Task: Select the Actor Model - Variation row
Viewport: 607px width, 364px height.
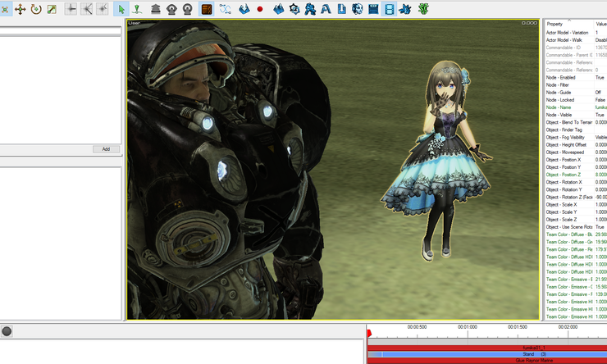Action: tap(576, 33)
